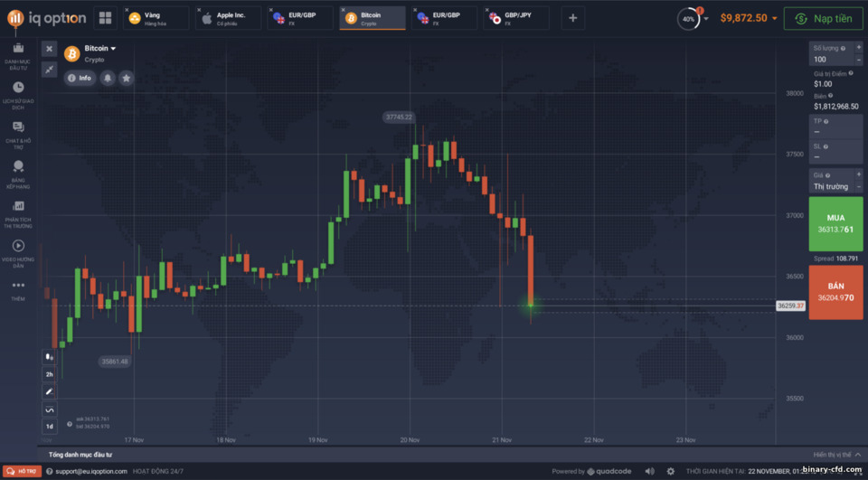Click the red BÁN sell button
This screenshot has width=868, height=480.
pyautogui.click(x=835, y=292)
